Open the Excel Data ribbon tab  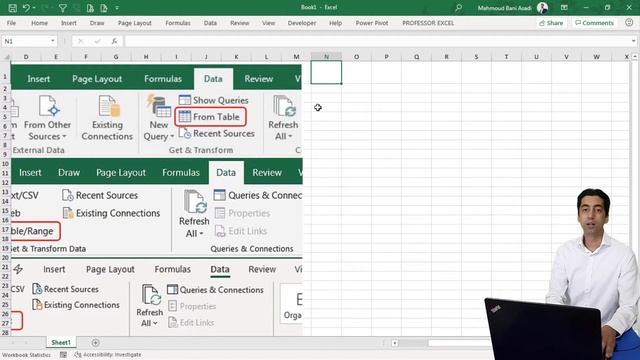tap(210, 23)
